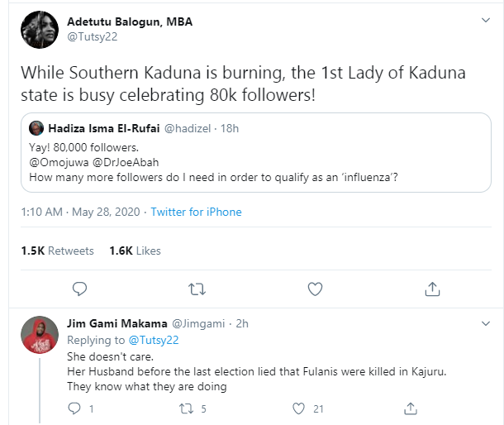Like the main tweet with heart icon
This screenshot has width=504, height=425.
coord(315,289)
